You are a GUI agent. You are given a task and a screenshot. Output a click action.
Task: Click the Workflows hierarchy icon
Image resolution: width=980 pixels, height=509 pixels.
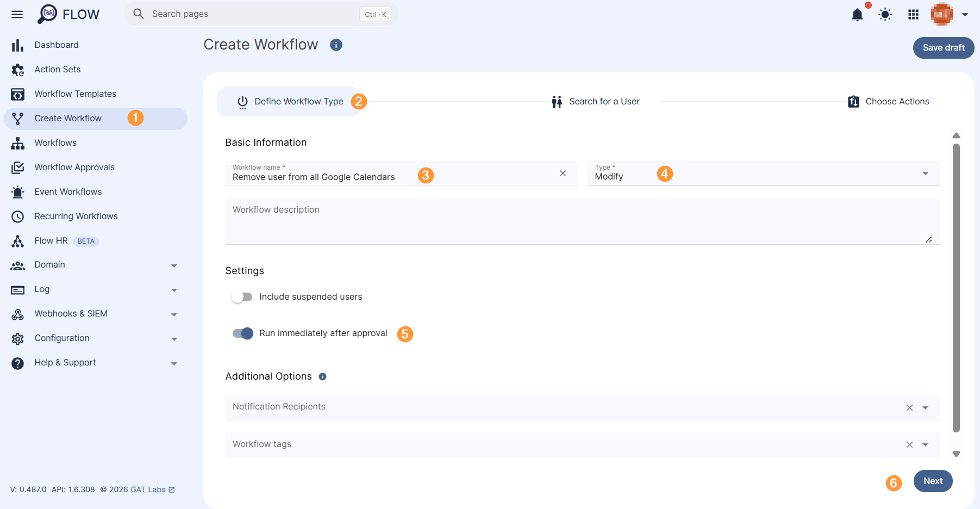(18, 143)
